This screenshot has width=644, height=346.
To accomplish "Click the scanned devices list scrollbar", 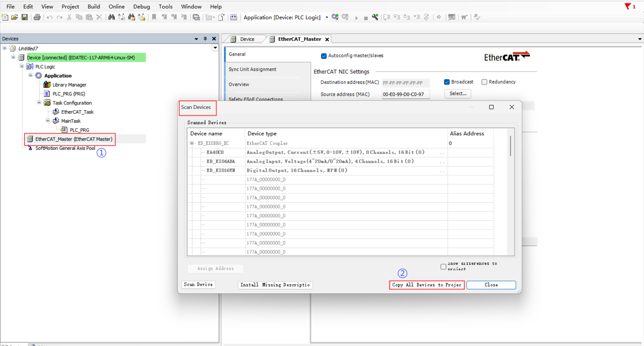I will (511, 146).
